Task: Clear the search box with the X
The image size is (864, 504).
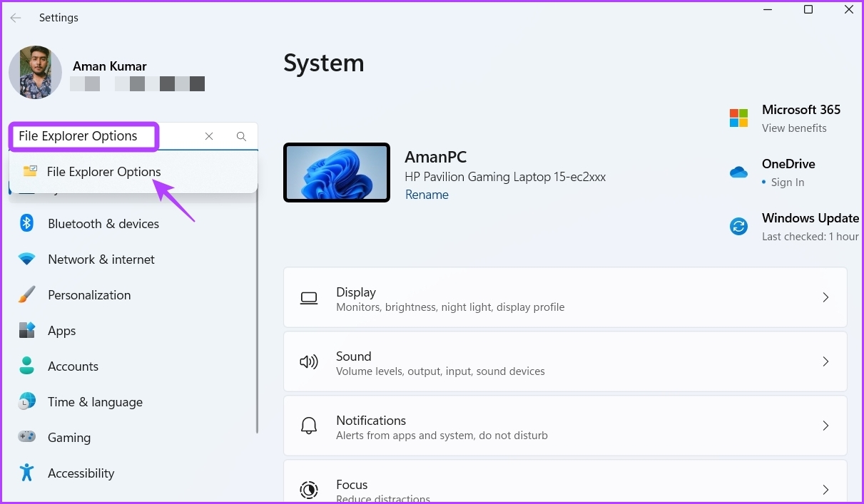Action: tap(209, 136)
